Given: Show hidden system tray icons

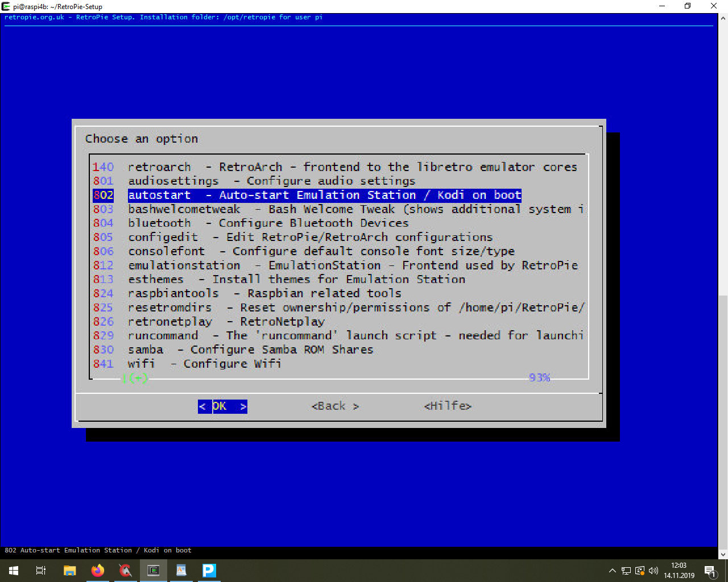Looking at the screenshot, I should pyautogui.click(x=612, y=571).
